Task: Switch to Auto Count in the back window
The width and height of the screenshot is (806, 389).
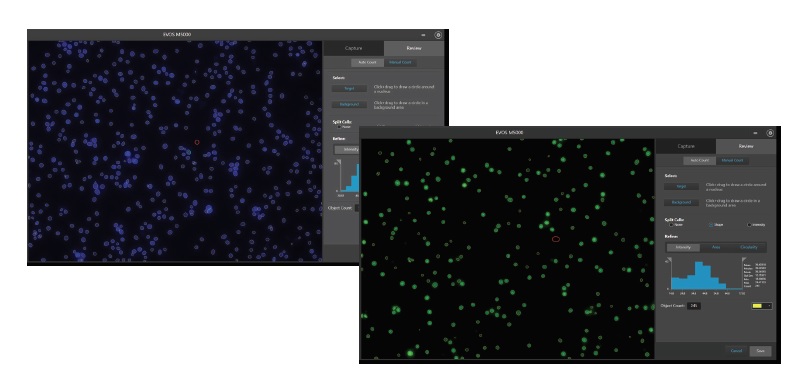Action: pos(368,63)
